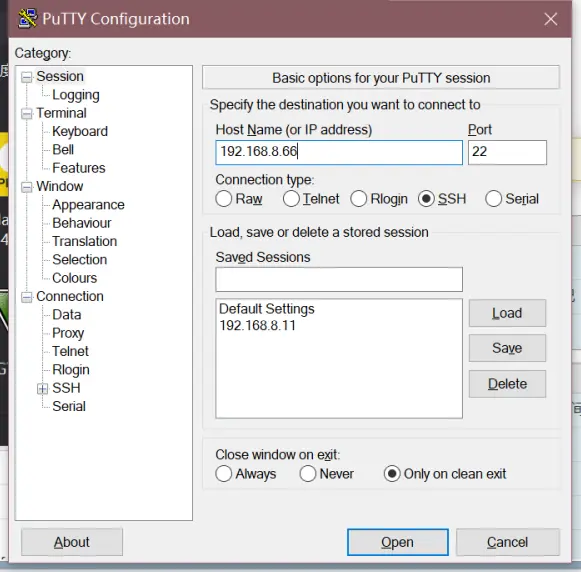Open the Connection category
The height and width of the screenshot is (572, 581).
coord(70,296)
